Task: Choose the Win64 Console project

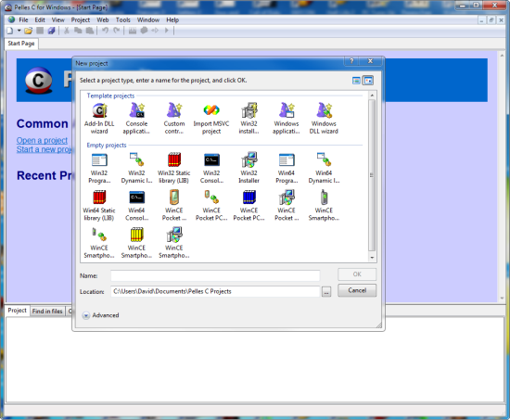Action: coord(136,205)
